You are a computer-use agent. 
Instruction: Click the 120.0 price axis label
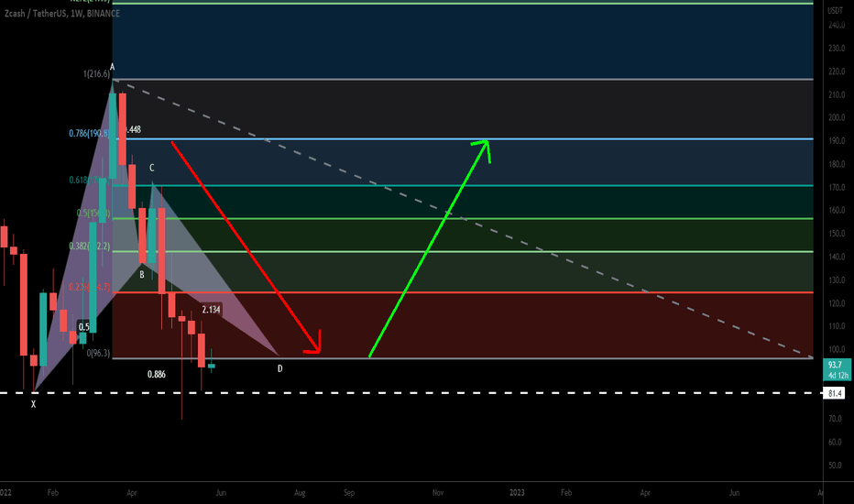point(837,303)
